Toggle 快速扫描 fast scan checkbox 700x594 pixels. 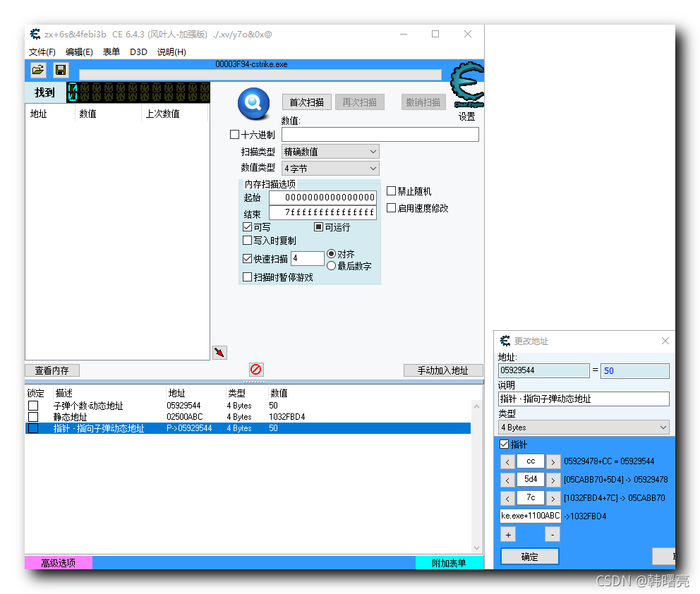[x=247, y=258]
